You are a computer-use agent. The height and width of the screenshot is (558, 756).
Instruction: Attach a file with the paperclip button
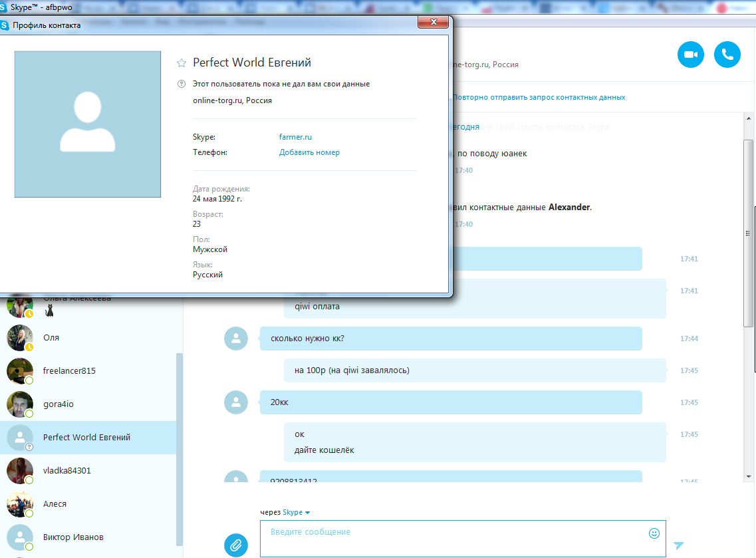click(236, 545)
